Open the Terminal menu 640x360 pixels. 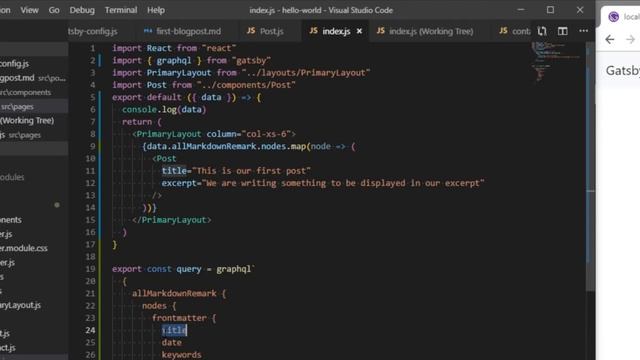(121, 10)
